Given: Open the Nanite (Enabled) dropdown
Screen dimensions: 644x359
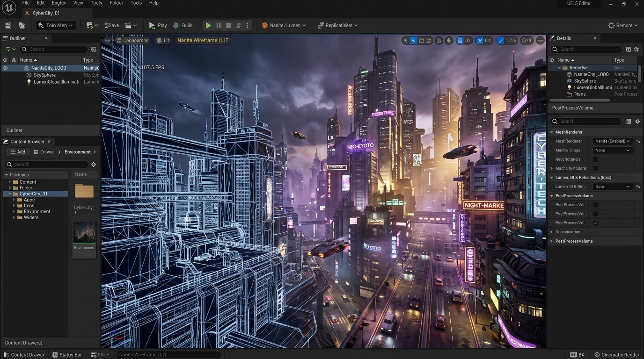Looking at the screenshot, I should 613,141.
